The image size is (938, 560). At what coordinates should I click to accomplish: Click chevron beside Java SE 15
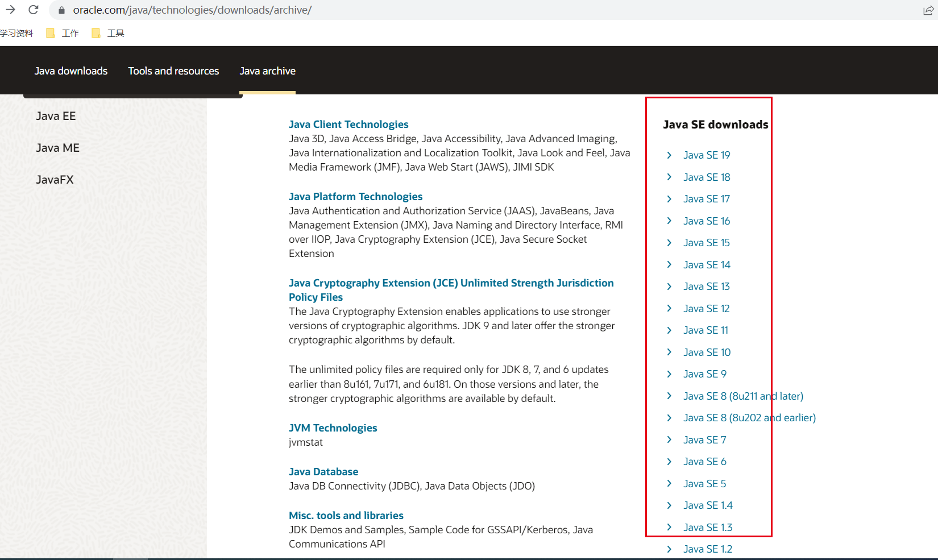[669, 243]
